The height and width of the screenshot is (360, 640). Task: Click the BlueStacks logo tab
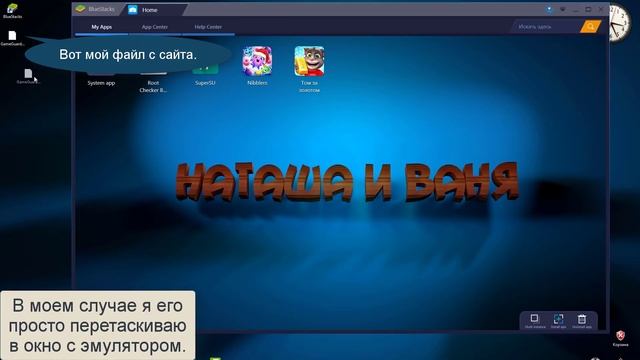(96, 9)
